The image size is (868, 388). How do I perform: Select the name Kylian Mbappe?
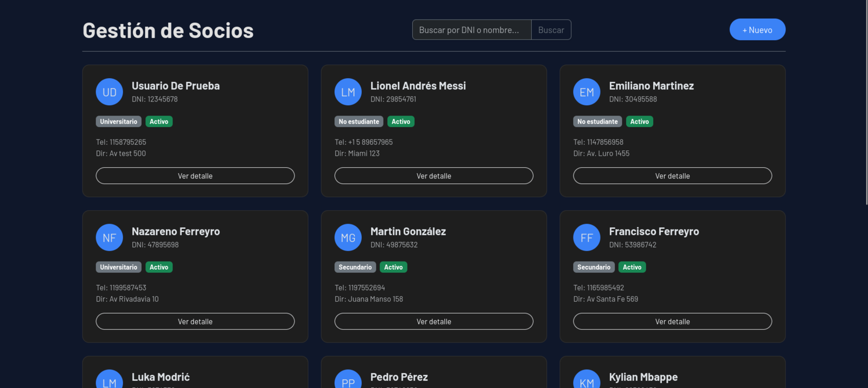point(643,377)
